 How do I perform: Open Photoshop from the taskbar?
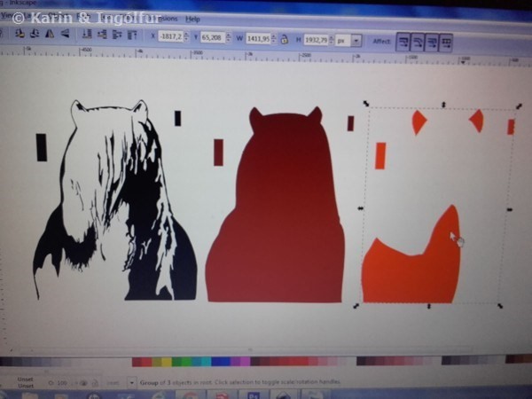pyautogui.click(x=254, y=395)
